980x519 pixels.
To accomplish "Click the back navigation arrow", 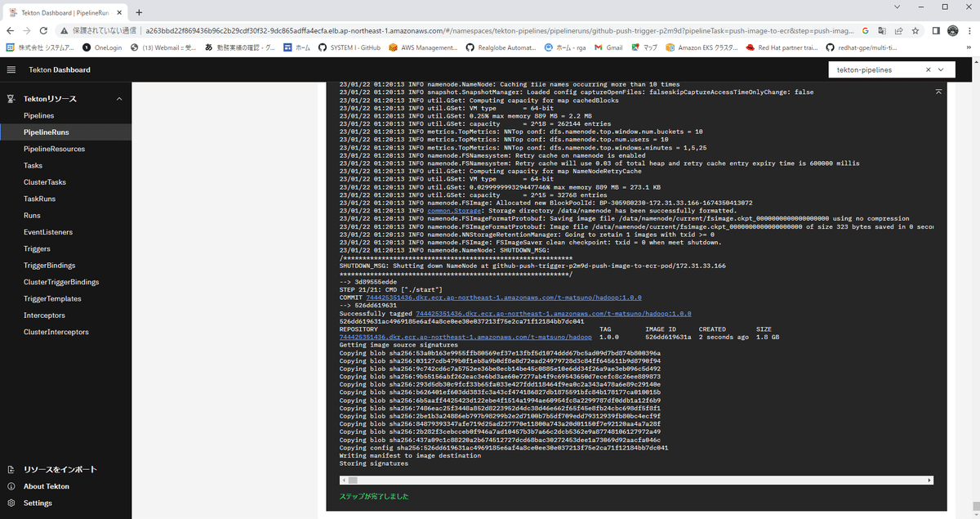I will [x=11, y=30].
